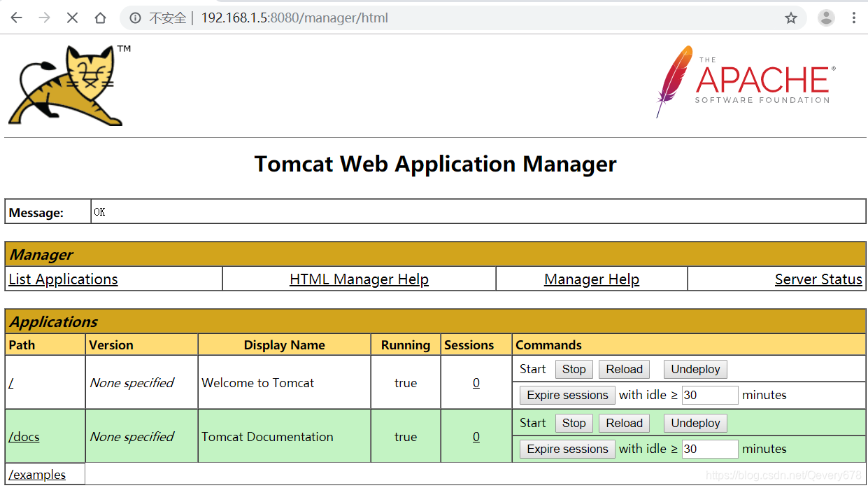Bookmark this page with the star icon

(x=791, y=18)
